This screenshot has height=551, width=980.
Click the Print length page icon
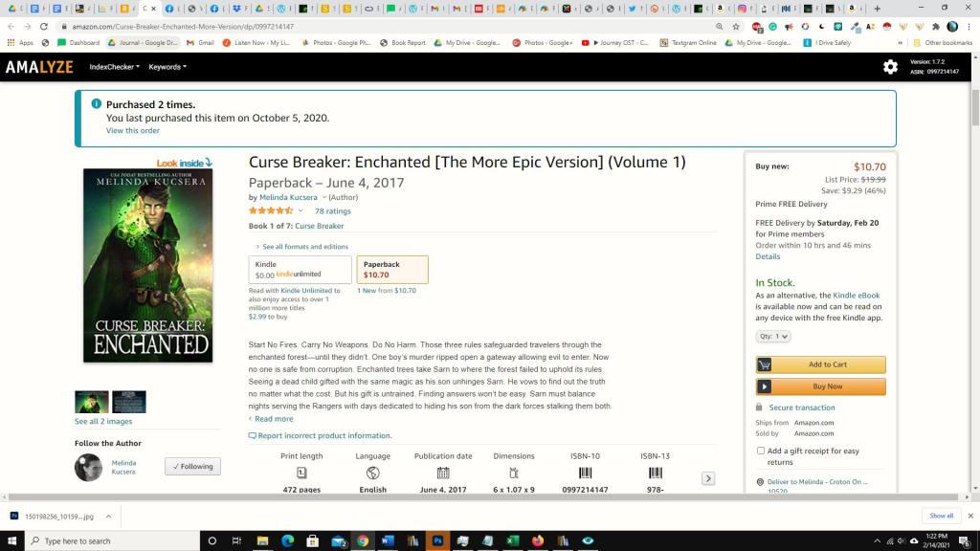(x=301, y=473)
